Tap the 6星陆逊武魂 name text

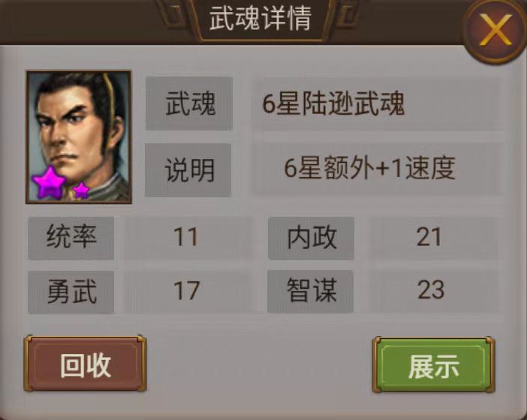point(333,103)
